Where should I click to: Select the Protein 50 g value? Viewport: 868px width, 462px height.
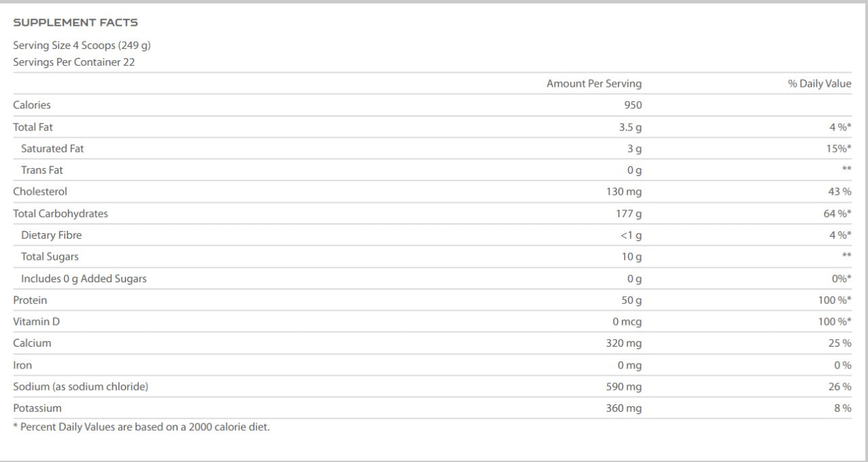click(x=631, y=300)
